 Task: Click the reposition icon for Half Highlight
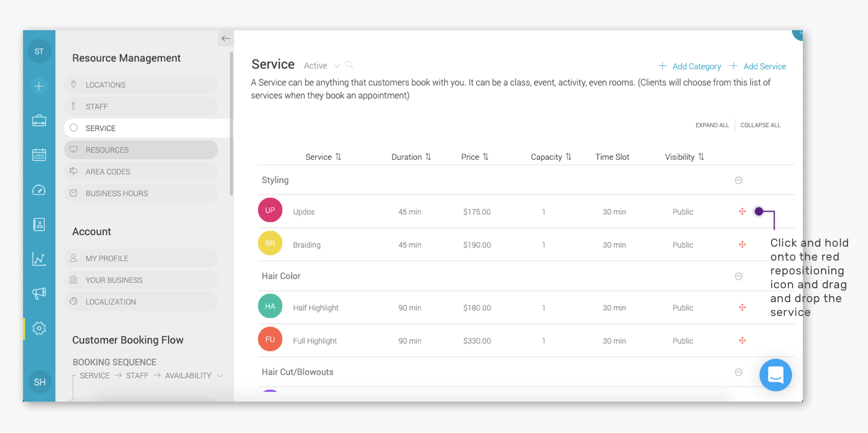[743, 308]
